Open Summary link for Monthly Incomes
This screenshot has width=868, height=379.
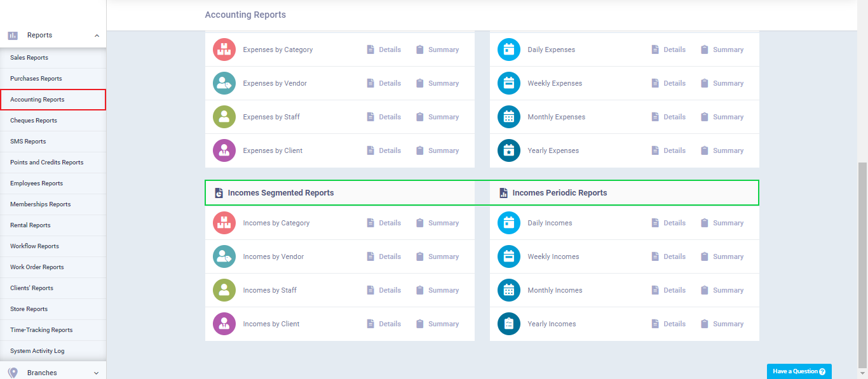point(722,290)
